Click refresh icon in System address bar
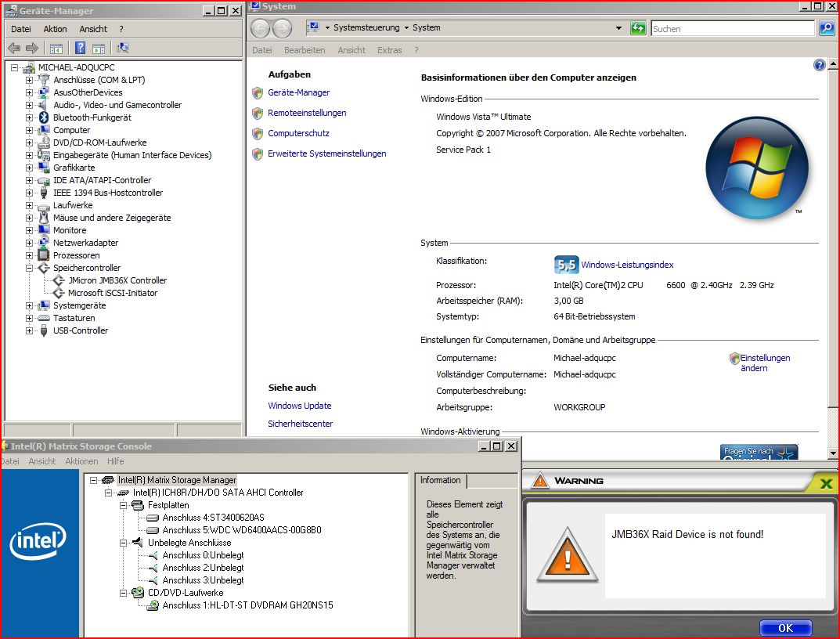The width and height of the screenshot is (840, 639). [x=638, y=28]
